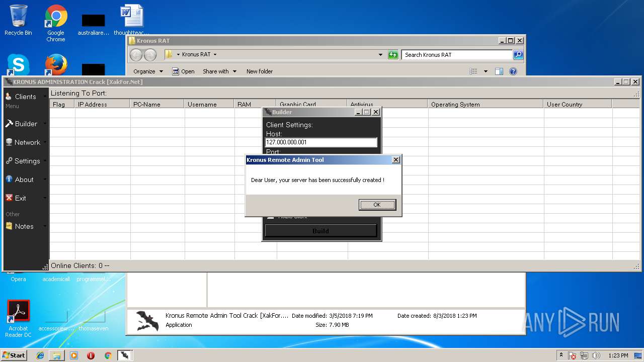Viewport: 644px width, 362px height.
Task: Click the Action Center flag tray icon
Action: [x=573, y=355]
